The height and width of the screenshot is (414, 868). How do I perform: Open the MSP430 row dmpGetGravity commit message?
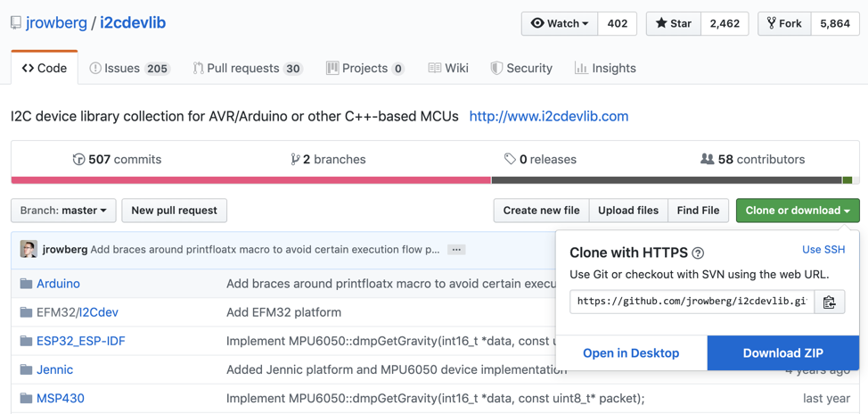click(436, 399)
